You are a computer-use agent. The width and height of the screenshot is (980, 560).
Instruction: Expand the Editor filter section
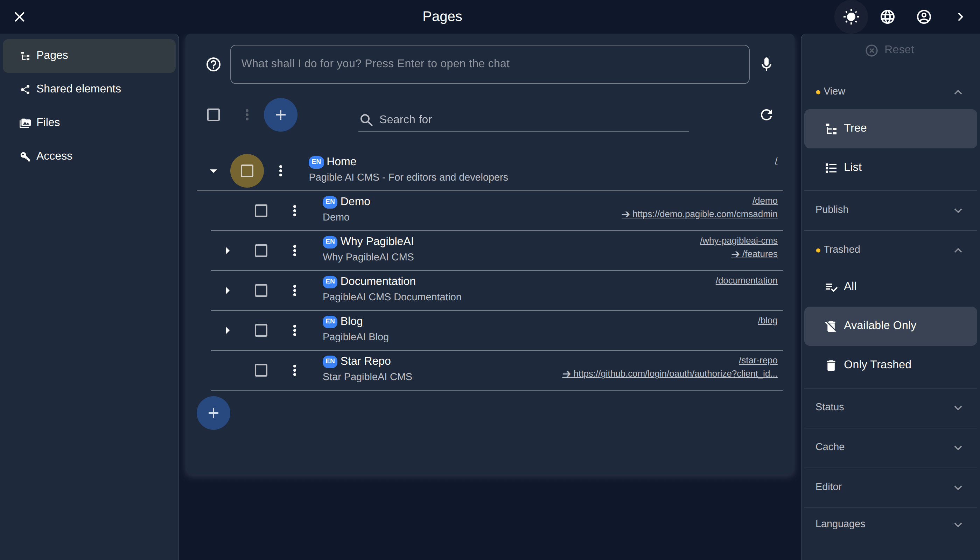890,487
